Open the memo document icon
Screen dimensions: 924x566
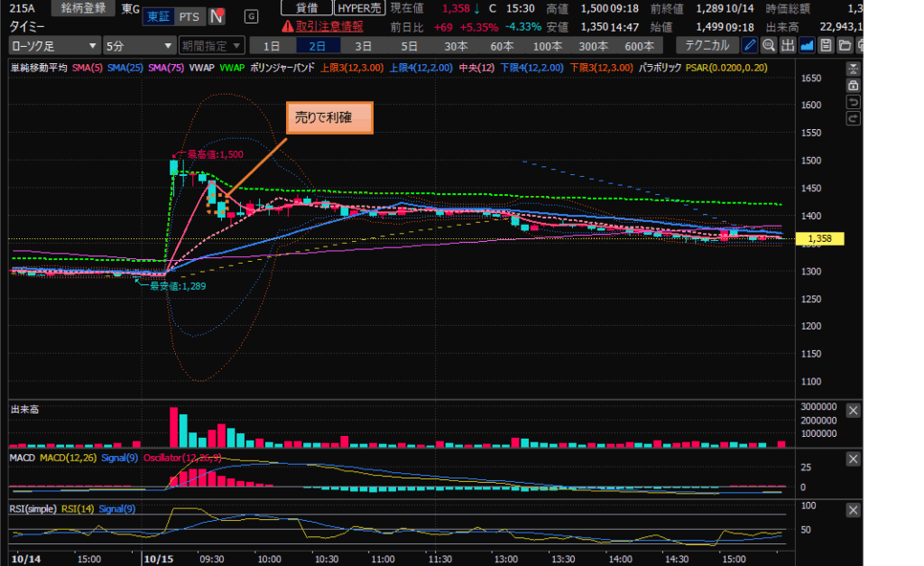pyautogui.click(x=826, y=45)
